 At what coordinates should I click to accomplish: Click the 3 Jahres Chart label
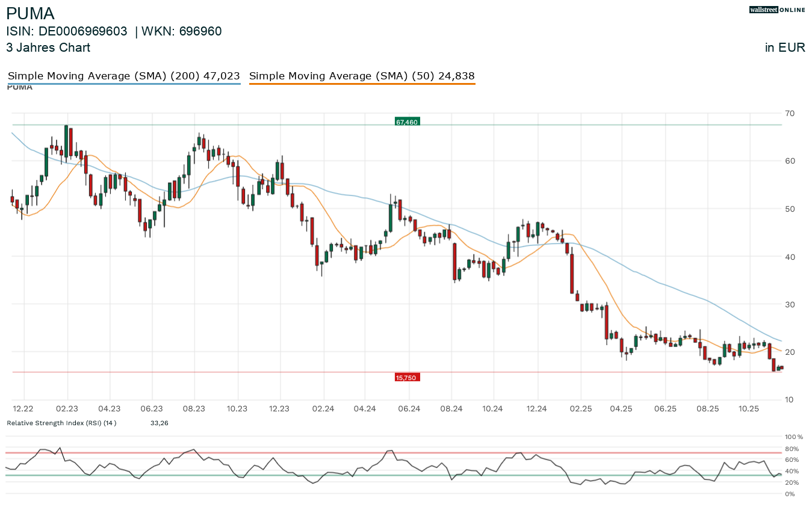pos(48,48)
